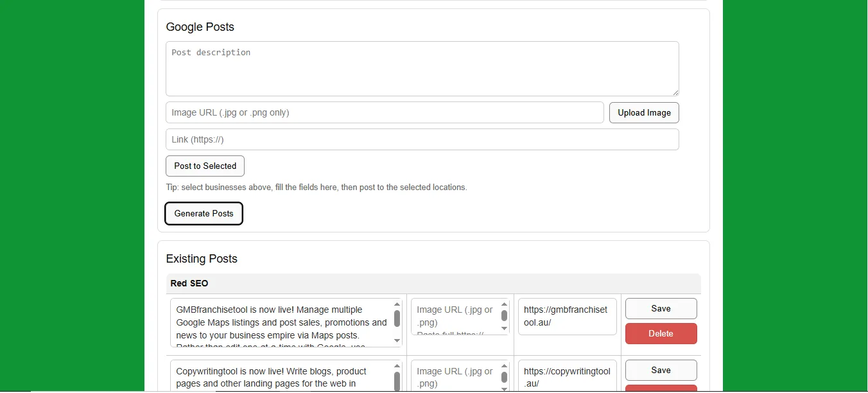Viewport: 868px width, 393px height.
Task: Click scrollbar thumb in GMBfranchisetool description box
Action: coord(397,319)
